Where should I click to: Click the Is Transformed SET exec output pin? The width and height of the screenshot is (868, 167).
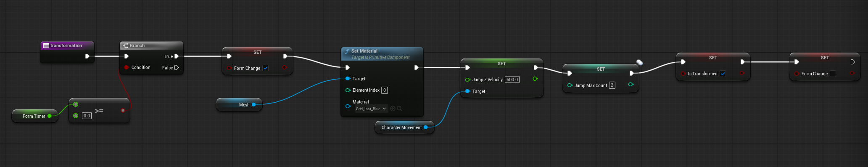click(742, 62)
